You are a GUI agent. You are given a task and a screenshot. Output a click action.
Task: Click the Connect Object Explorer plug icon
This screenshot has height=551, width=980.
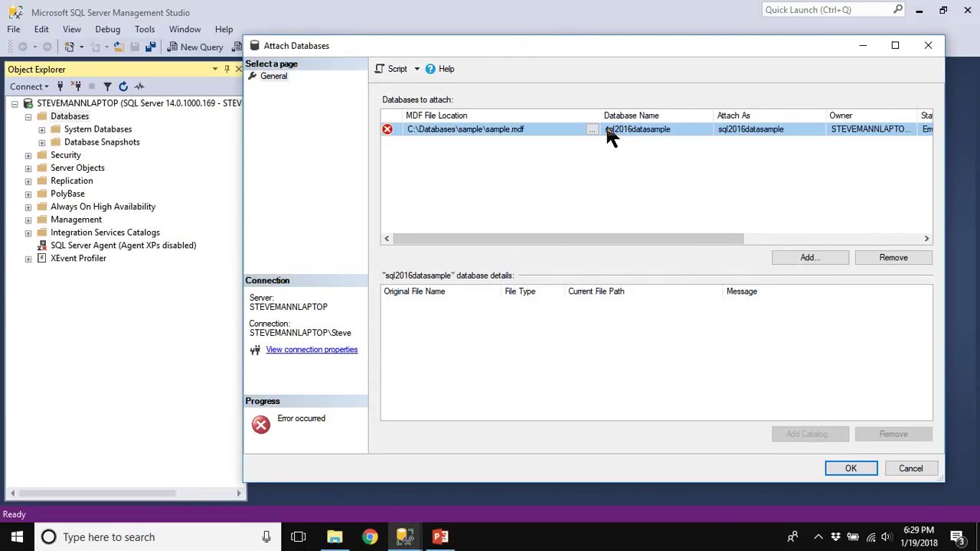[x=60, y=86]
